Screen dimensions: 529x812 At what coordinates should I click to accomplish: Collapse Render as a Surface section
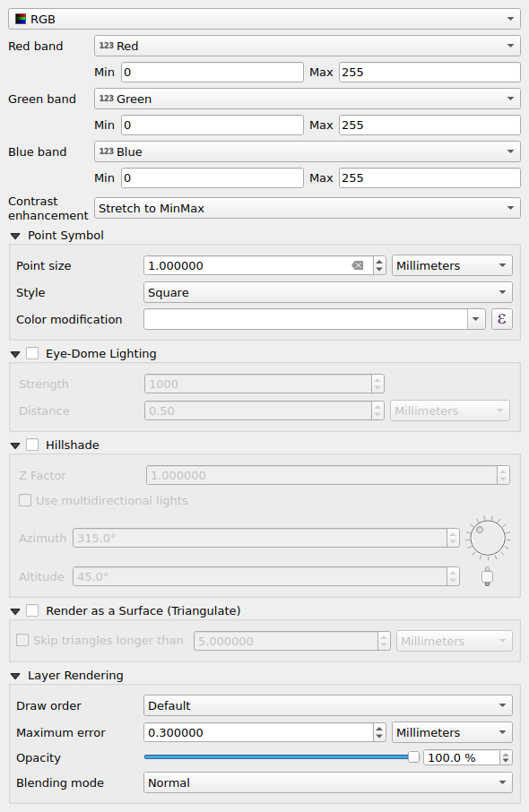point(15,611)
